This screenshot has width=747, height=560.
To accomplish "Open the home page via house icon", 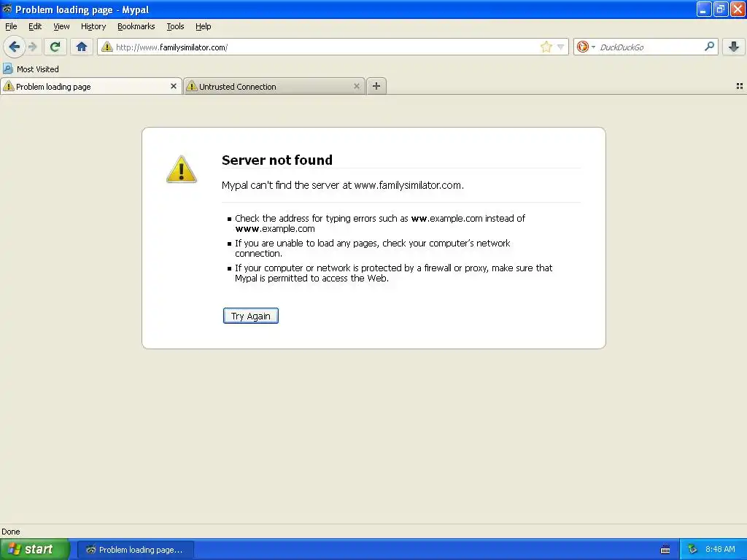I will tap(82, 47).
